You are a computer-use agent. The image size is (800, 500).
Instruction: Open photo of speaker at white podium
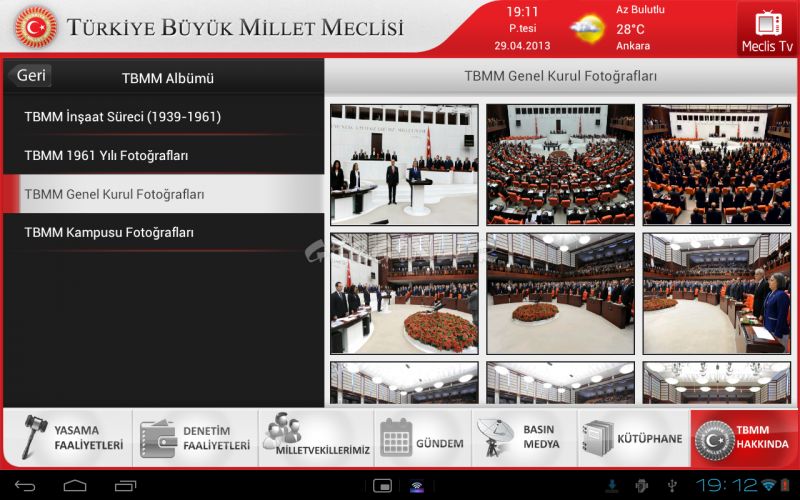(404, 165)
